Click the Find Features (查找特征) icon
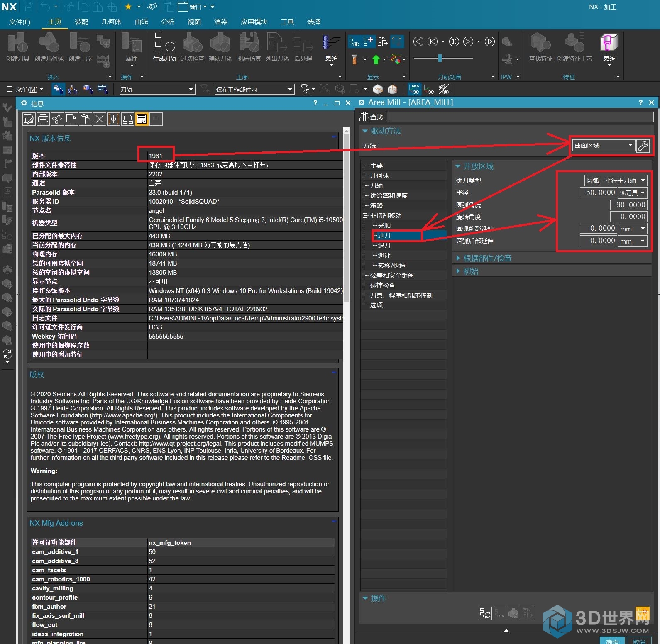Image resolution: width=660 pixels, height=644 pixels. [x=540, y=43]
